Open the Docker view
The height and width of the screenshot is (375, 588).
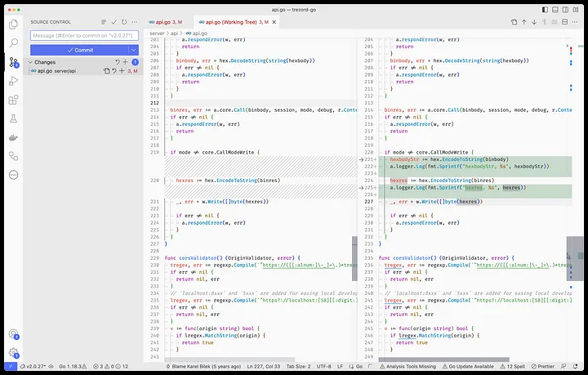tap(14, 137)
